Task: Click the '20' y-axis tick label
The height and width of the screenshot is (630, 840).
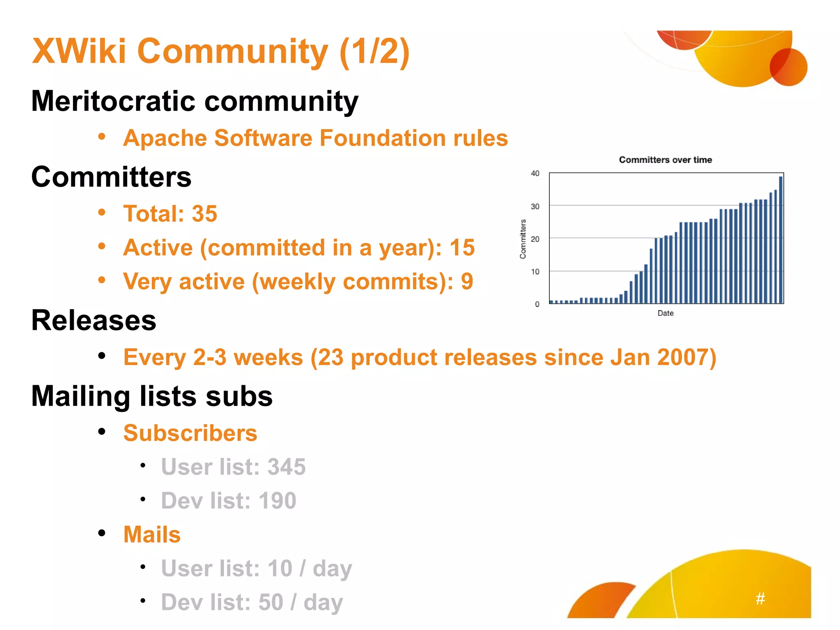Action: (x=535, y=239)
